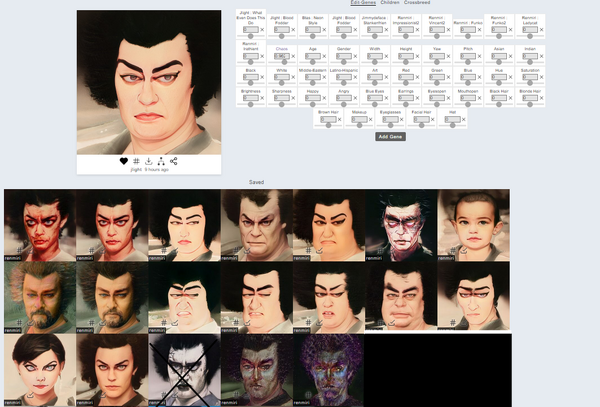Share the main portrait
This screenshot has width=600, height=407.
pos(173,161)
